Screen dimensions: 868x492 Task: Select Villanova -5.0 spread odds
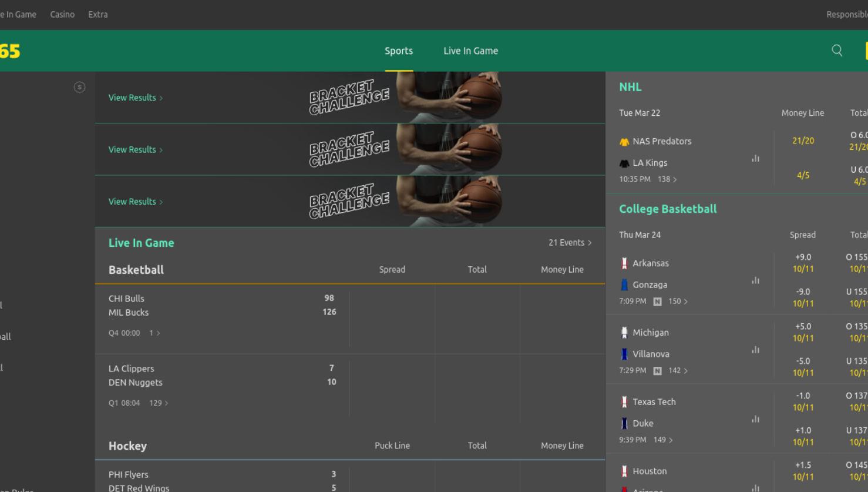[x=803, y=367]
